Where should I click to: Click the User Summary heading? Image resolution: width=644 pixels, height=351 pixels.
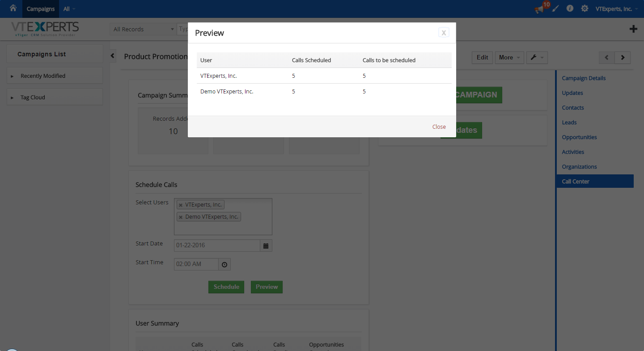[157, 323]
